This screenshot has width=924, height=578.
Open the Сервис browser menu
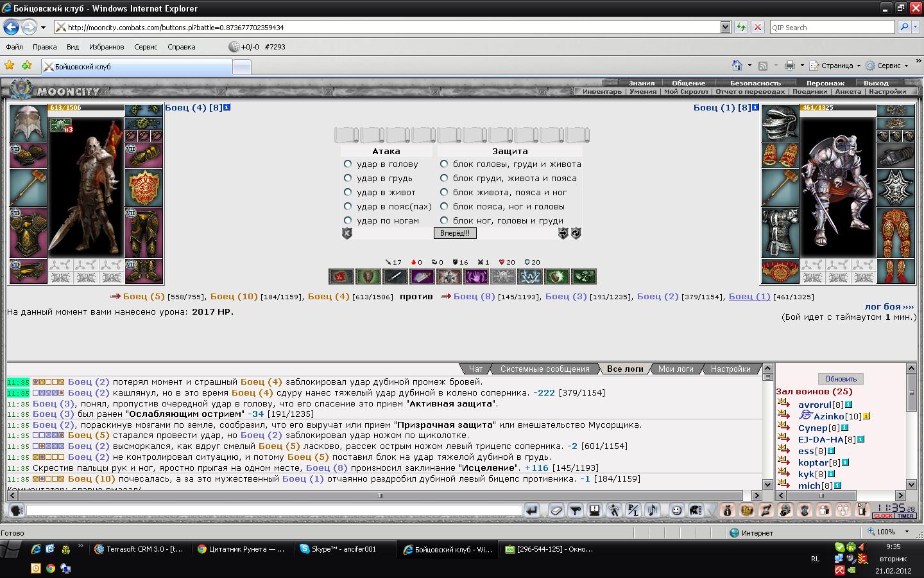tap(146, 47)
